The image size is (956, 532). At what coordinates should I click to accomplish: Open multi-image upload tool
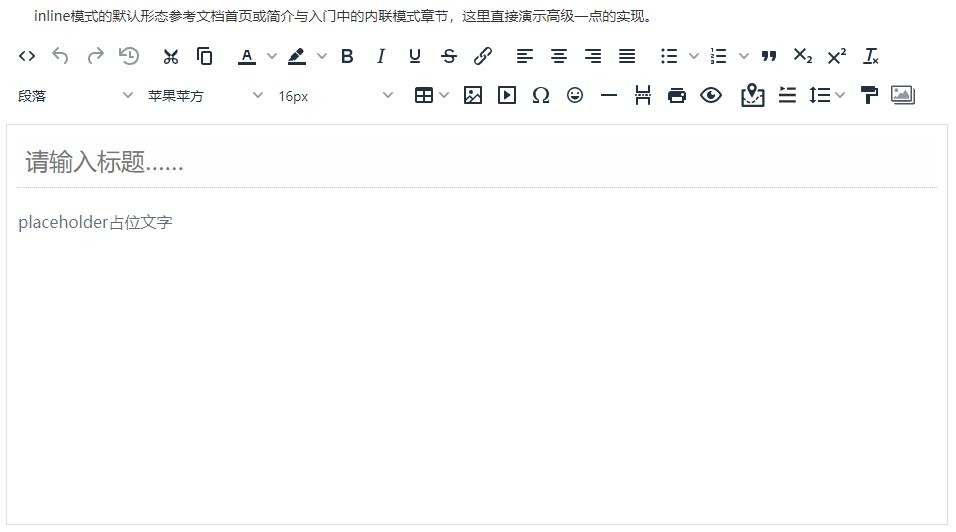[903, 96]
